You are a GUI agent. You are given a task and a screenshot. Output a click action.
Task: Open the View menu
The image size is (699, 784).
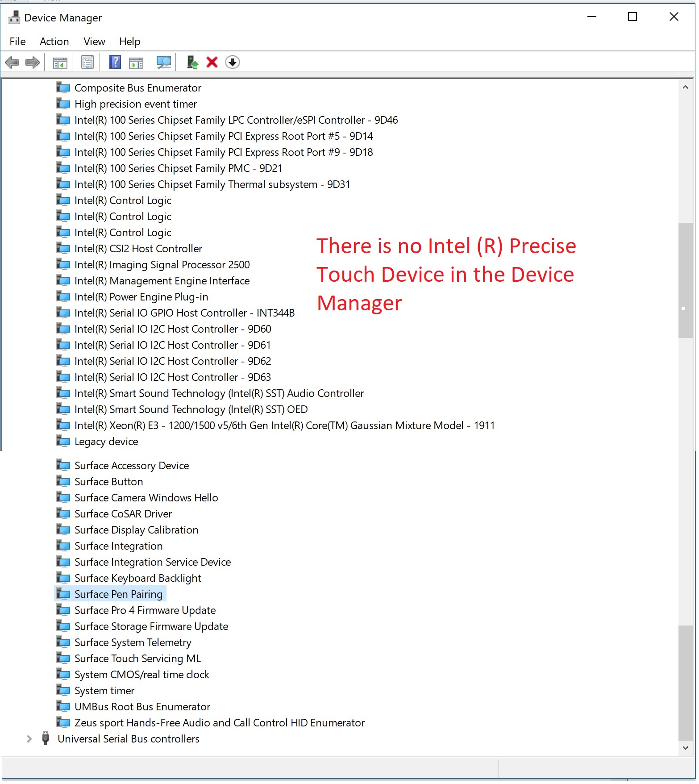coord(94,42)
